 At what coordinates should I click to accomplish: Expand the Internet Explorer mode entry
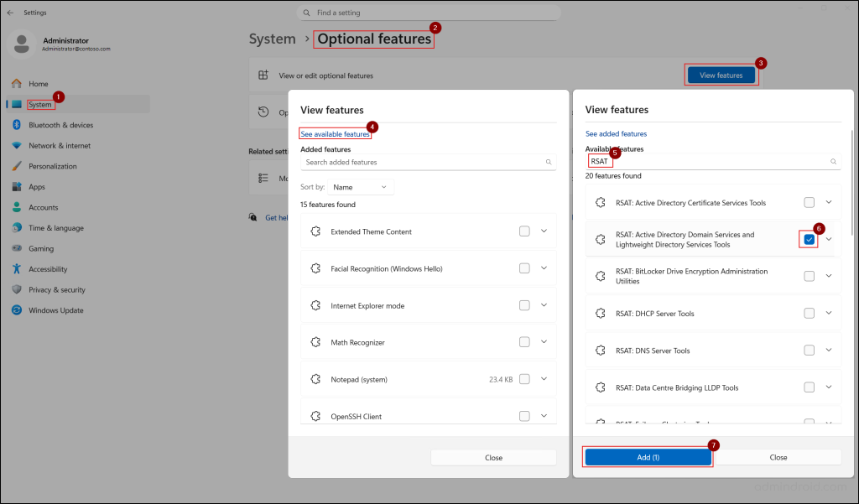click(543, 305)
